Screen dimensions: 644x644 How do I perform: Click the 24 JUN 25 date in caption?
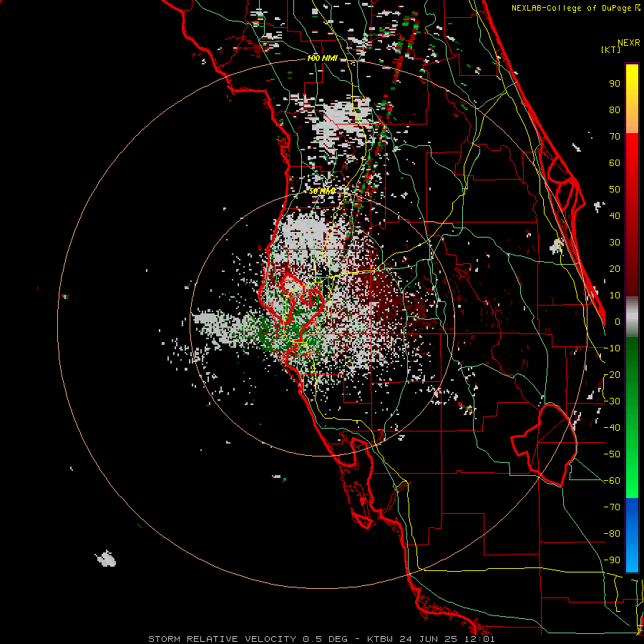click(429, 639)
